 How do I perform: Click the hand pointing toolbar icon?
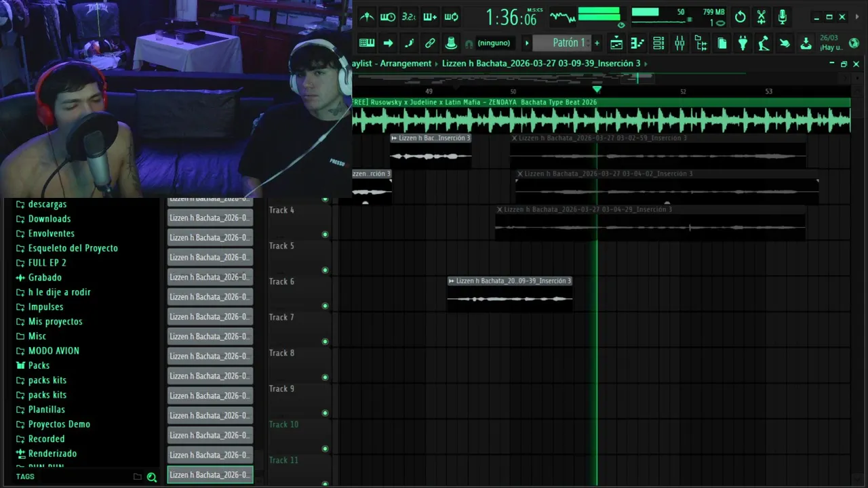(785, 43)
